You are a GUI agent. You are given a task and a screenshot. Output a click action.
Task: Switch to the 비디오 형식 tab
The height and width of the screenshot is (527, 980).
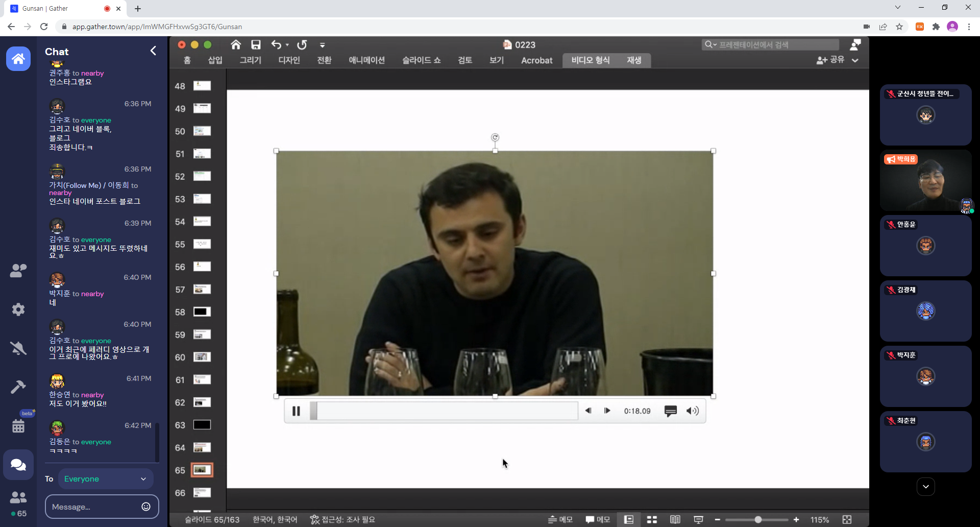[591, 60]
